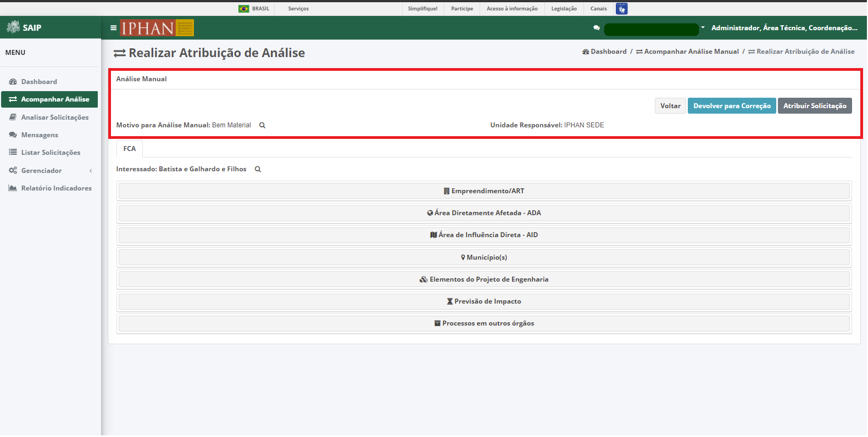The image size is (868, 437).
Task: Open Relatório Indicadores in sidebar
Action: pos(49,188)
